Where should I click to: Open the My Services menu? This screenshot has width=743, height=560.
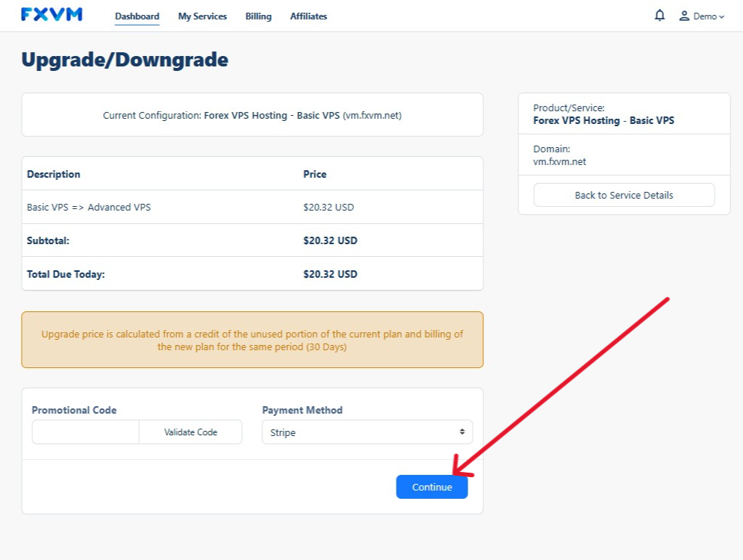click(202, 16)
